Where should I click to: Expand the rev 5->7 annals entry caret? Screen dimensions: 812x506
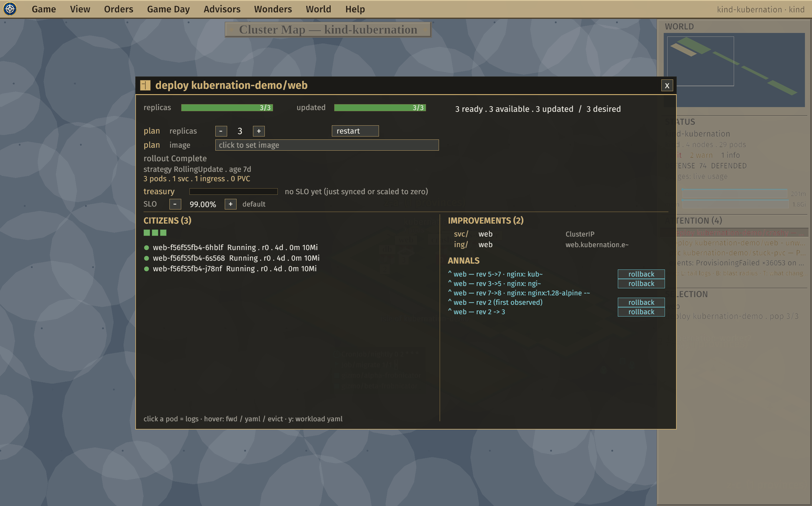coord(450,273)
